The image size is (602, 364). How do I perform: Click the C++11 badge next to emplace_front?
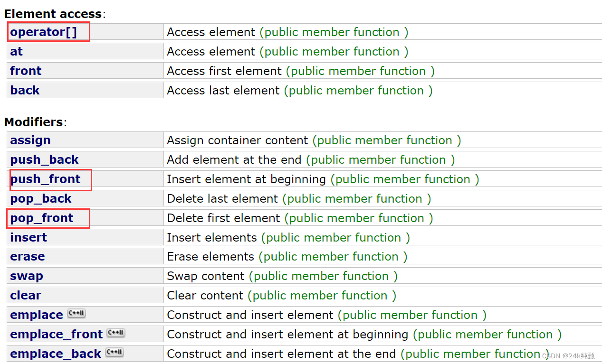(x=116, y=333)
